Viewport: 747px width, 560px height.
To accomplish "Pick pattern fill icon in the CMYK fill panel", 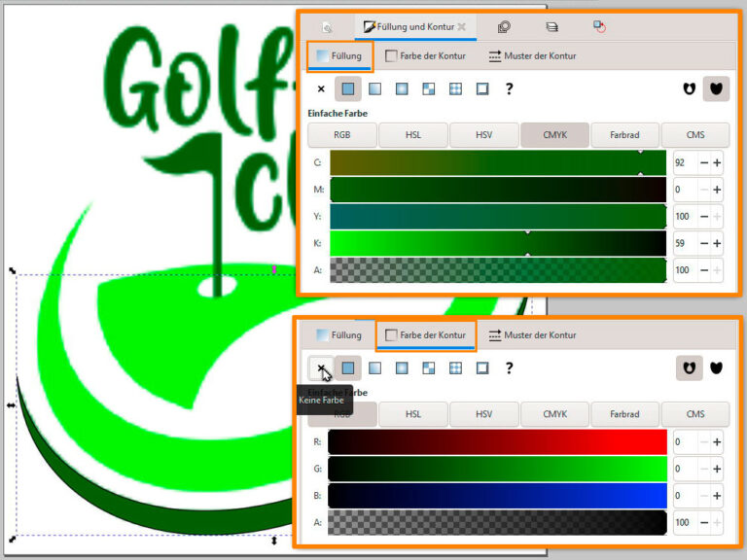I will [x=428, y=88].
